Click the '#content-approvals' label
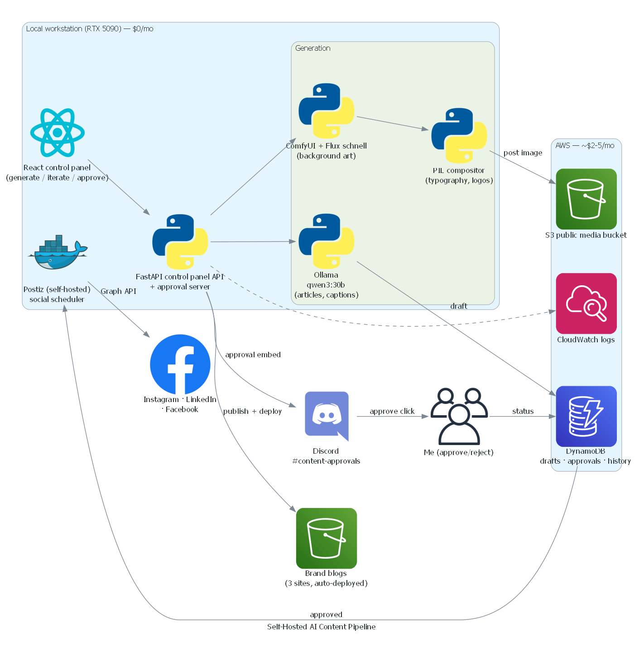 [327, 461]
